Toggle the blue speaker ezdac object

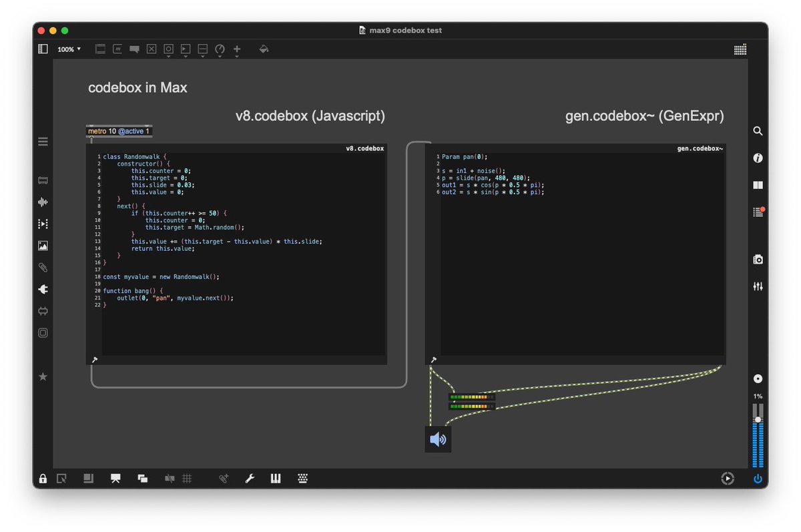[438, 440]
